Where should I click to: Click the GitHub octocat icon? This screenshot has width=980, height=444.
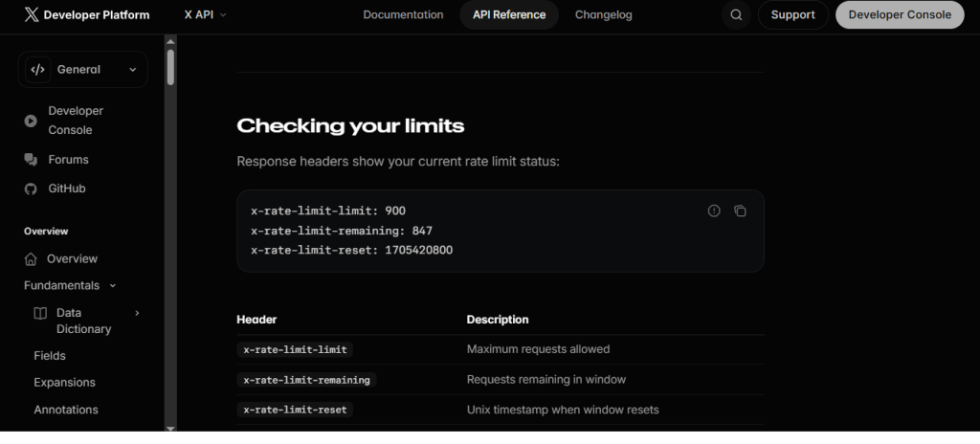click(31, 189)
